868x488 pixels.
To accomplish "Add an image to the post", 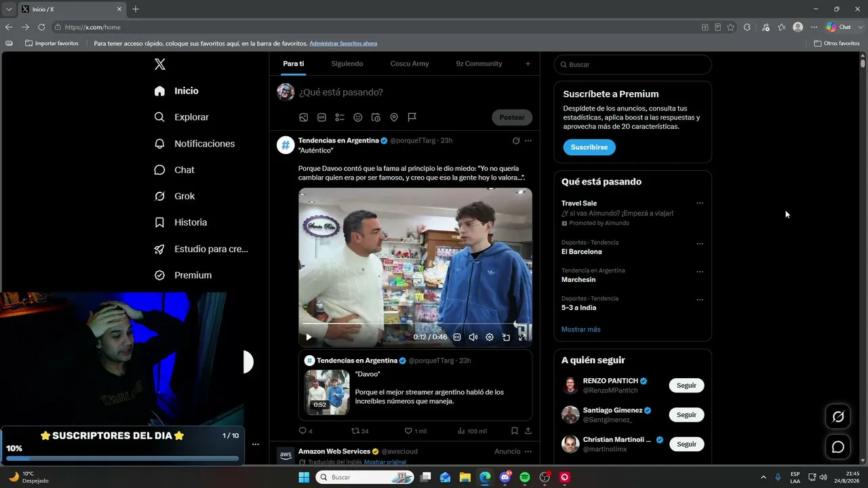I will click(304, 117).
